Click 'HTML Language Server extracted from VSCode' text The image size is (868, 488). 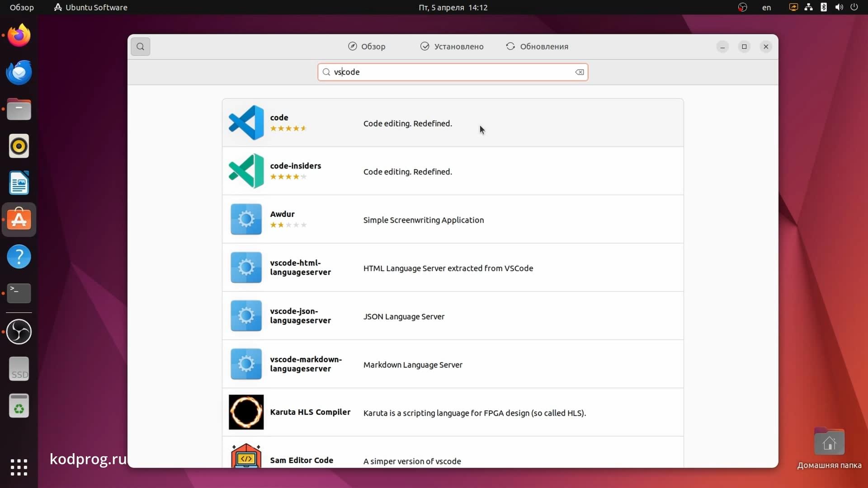(448, 268)
